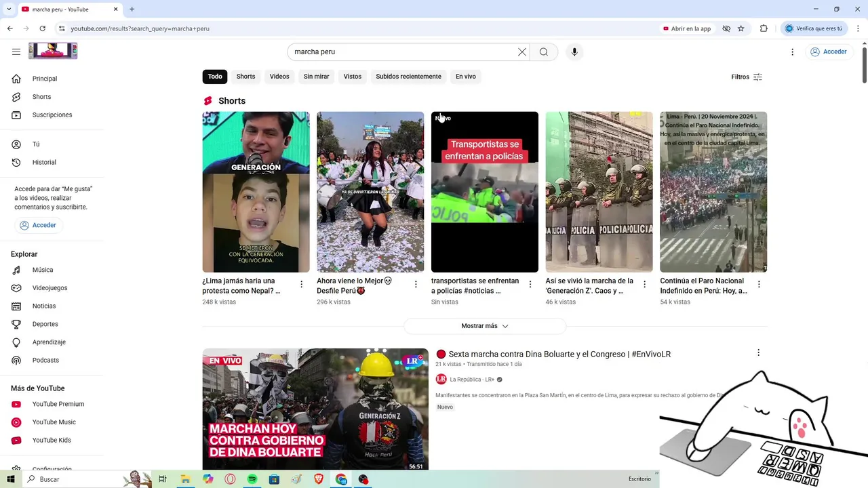Screen dimensions: 868x488
Task: Open the browser extensions puzzle icon
Action: click(x=764, y=28)
